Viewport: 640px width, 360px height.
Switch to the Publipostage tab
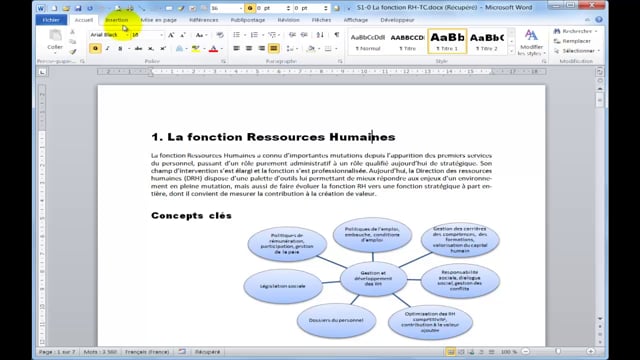248,20
